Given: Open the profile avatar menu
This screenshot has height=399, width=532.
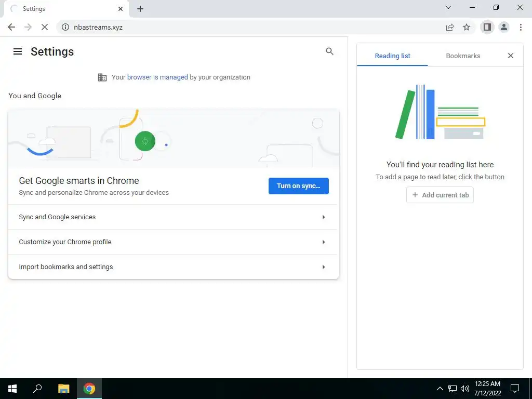Looking at the screenshot, I should click(x=504, y=27).
